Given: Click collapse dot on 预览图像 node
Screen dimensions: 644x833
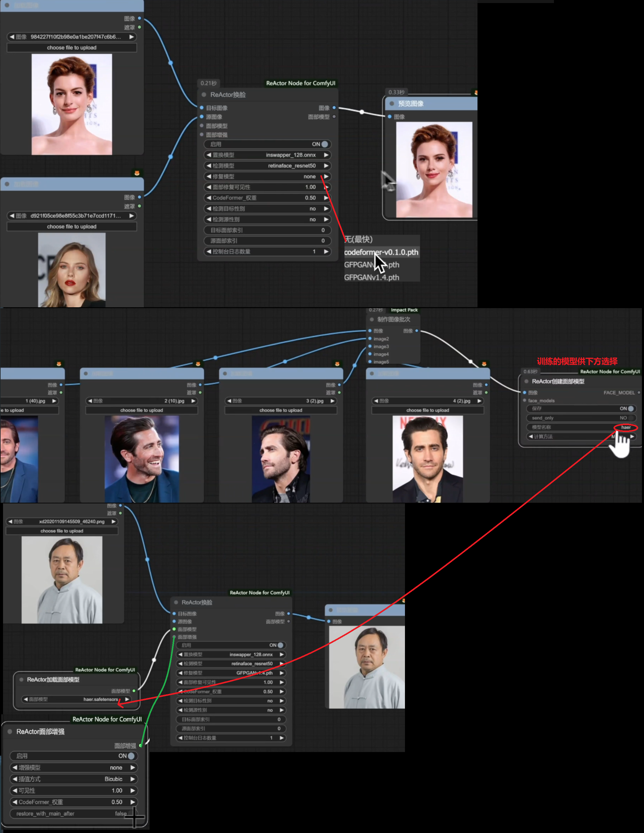Looking at the screenshot, I should coord(392,104).
